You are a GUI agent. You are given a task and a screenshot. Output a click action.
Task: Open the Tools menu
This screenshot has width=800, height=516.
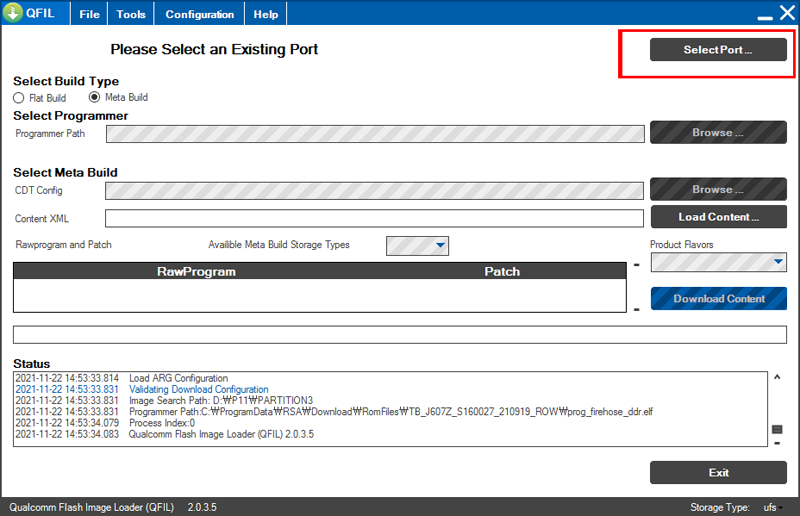tap(131, 14)
